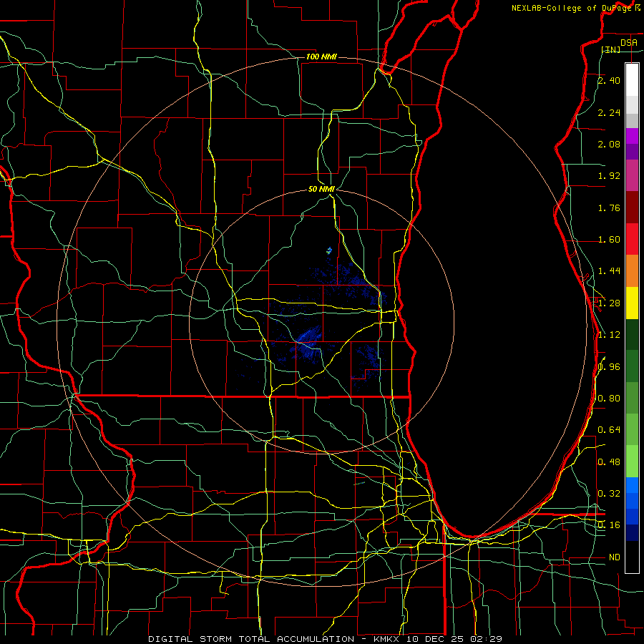Select the 1.44 legend value
Image resolution: width=644 pixels, height=644 pixels.
click(609, 270)
